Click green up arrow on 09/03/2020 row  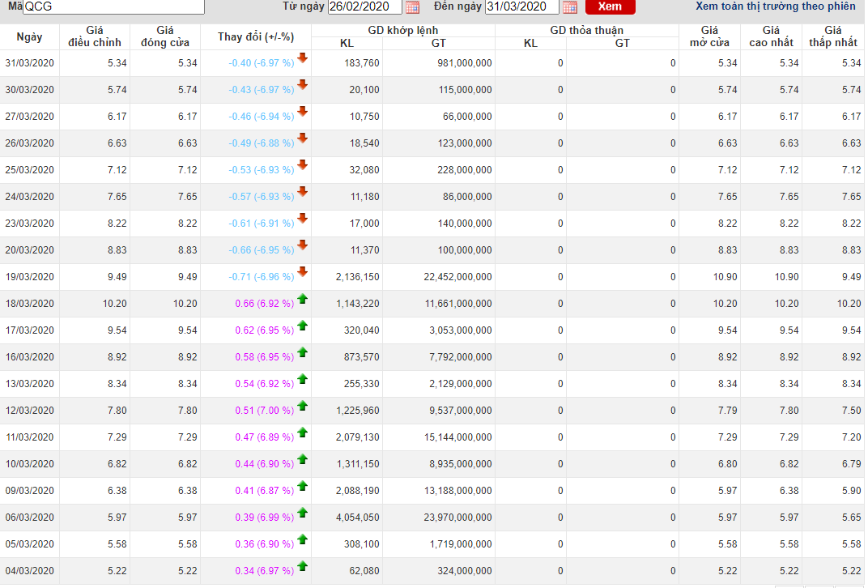(x=302, y=486)
